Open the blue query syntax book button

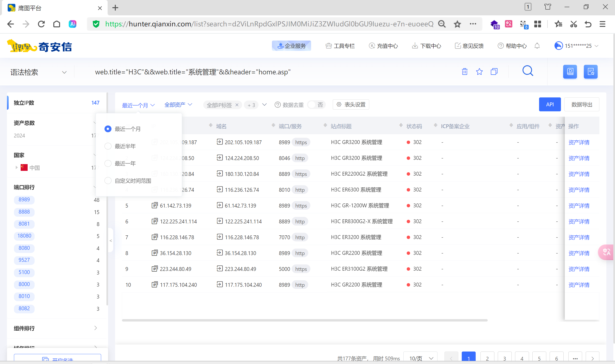(x=570, y=72)
